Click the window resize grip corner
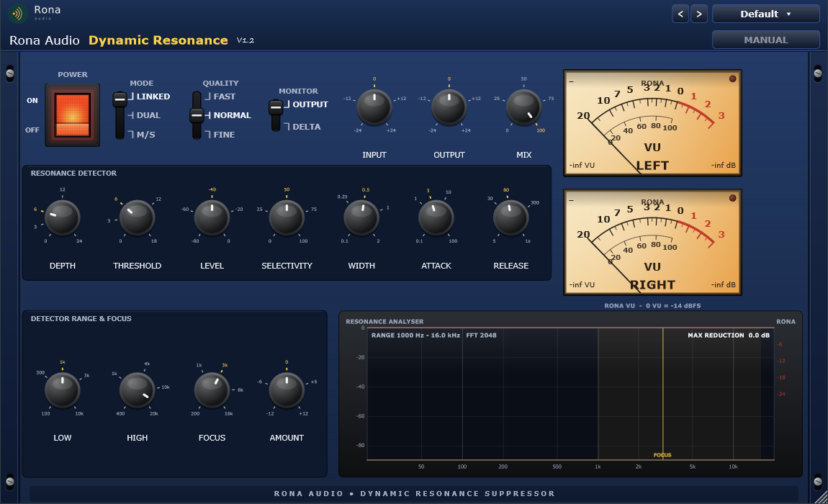 tap(821, 497)
